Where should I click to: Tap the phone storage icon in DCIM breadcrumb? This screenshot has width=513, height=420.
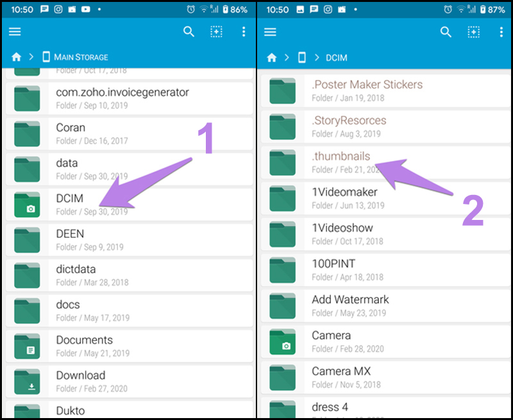click(x=302, y=58)
